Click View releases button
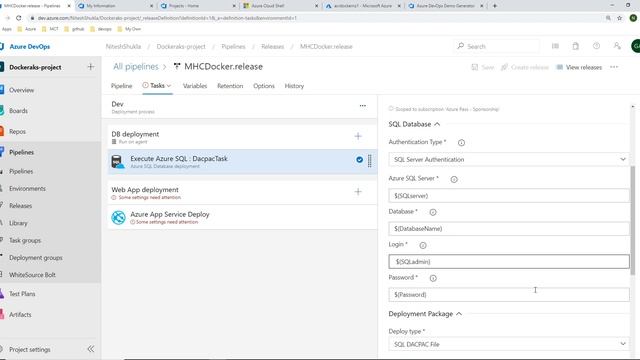The width and height of the screenshot is (640, 360). tap(579, 67)
